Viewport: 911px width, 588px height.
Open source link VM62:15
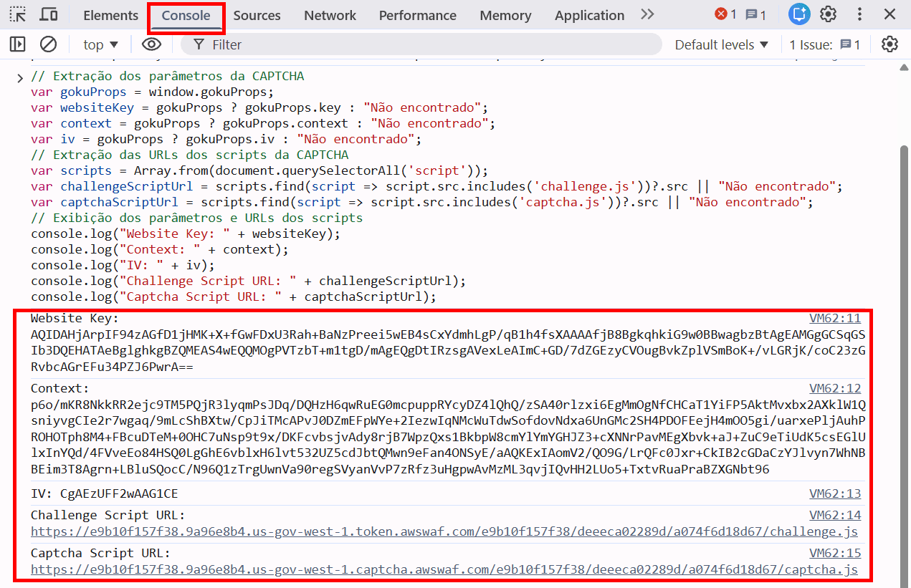click(x=835, y=553)
